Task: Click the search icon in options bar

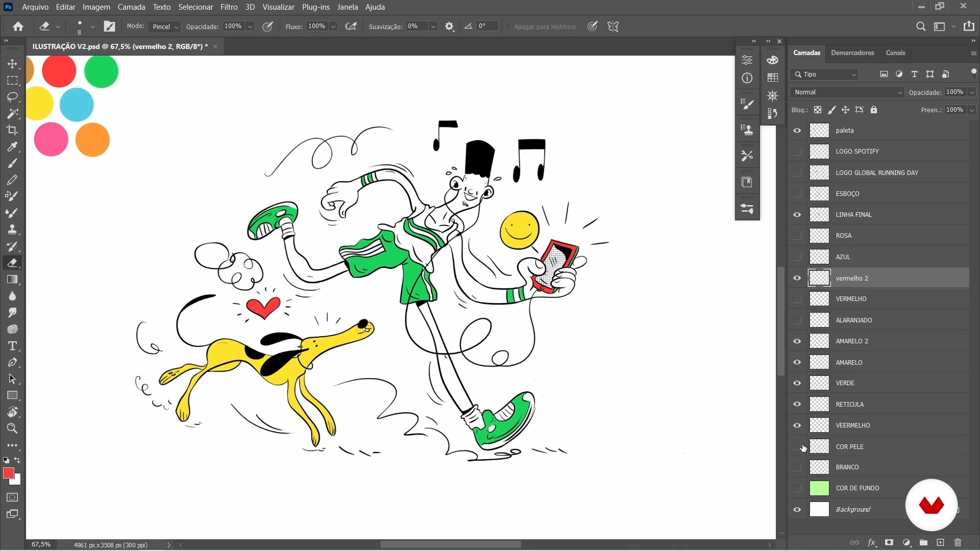Action: 921,27
